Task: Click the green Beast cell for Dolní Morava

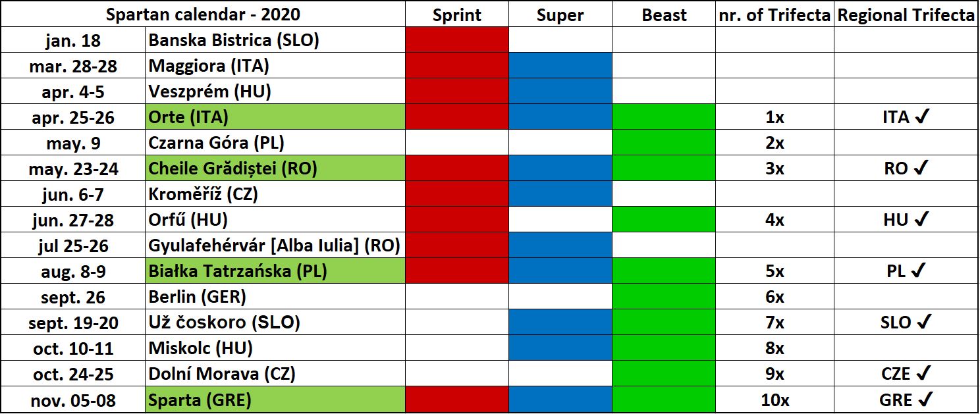Action: coord(664,374)
